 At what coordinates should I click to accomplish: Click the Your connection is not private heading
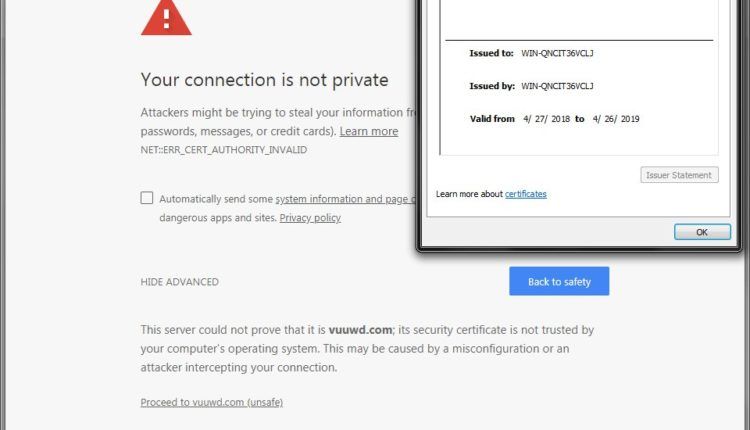[x=264, y=79]
